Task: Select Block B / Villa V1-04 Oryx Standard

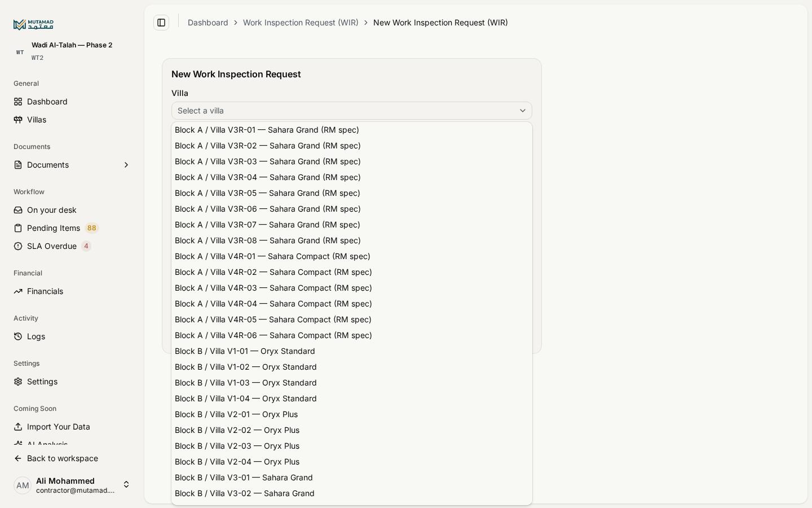Action: coord(352,398)
